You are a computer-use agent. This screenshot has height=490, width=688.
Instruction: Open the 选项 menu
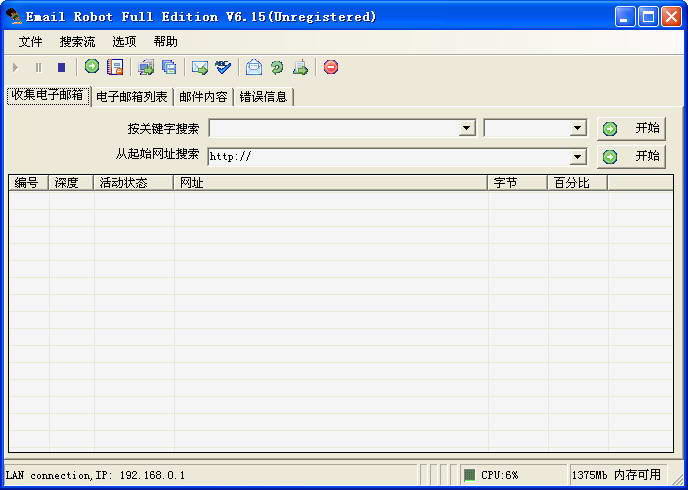click(124, 42)
